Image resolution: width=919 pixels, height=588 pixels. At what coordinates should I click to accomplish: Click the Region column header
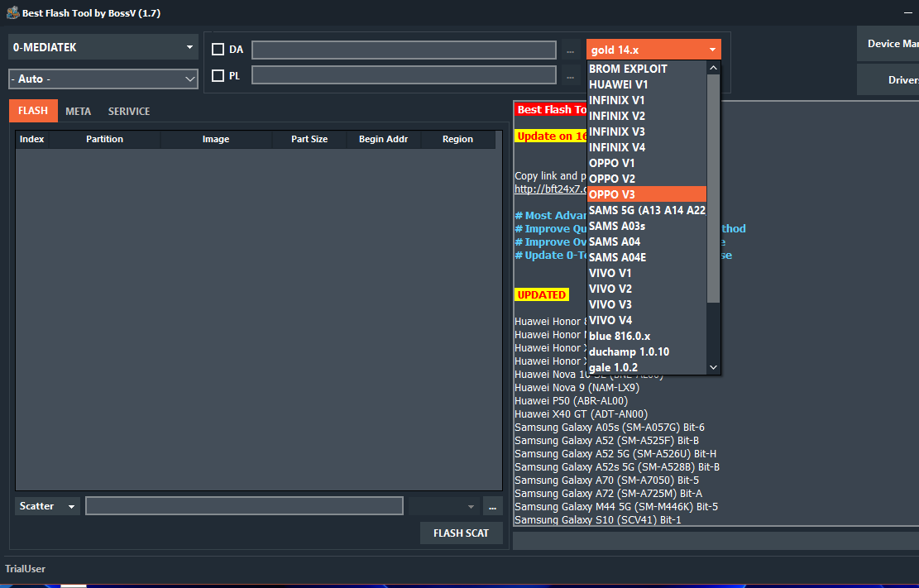coord(457,139)
